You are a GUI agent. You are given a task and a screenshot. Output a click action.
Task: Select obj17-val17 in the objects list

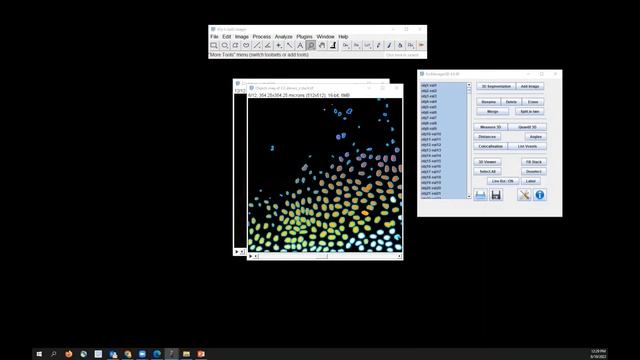(443, 172)
